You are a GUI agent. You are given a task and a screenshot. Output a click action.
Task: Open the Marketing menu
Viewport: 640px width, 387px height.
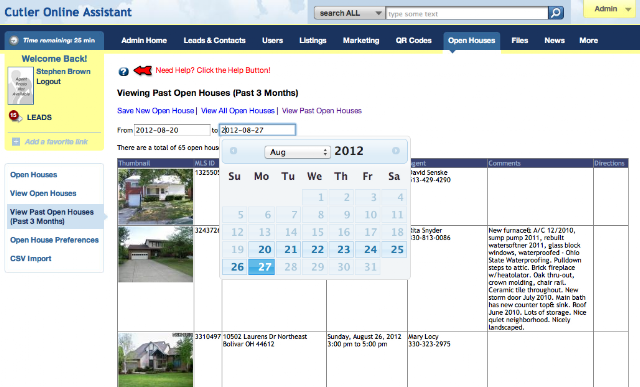pos(361,40)
